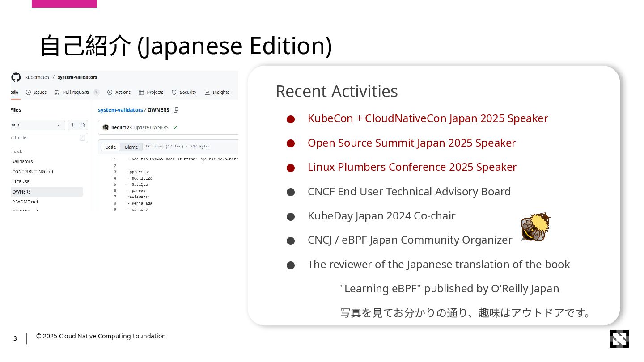Viewport: 644px width, 362px height.
Task: Click the Japanese hobby sentence at bottom
Action: (x=466, y=313)
